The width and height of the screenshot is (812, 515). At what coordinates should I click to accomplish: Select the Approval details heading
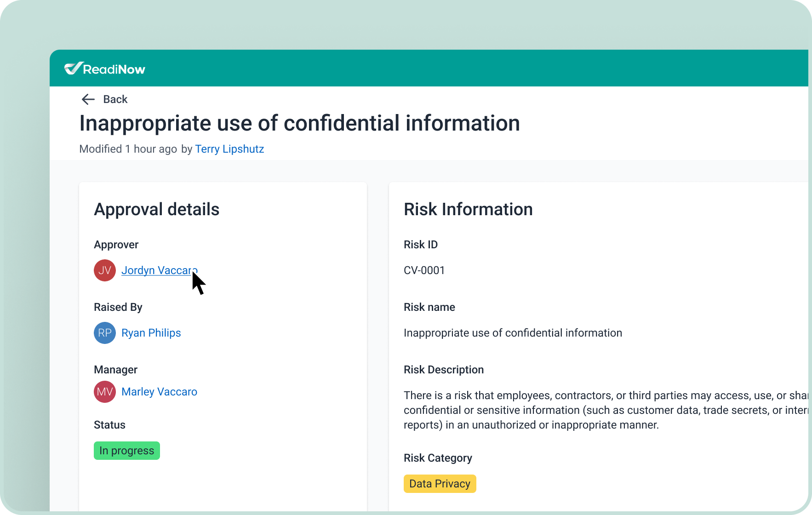pos(156,210)
